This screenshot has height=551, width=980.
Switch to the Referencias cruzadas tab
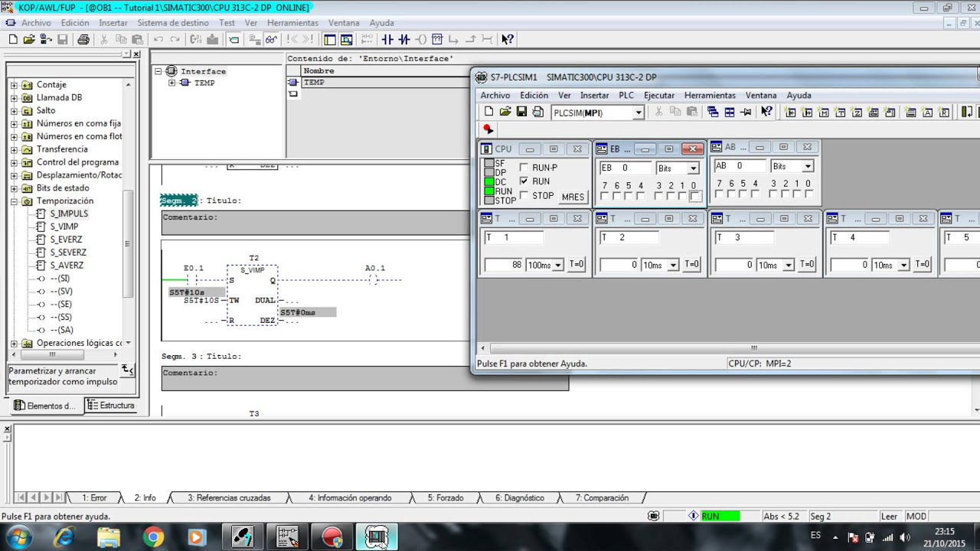[229, 498]
